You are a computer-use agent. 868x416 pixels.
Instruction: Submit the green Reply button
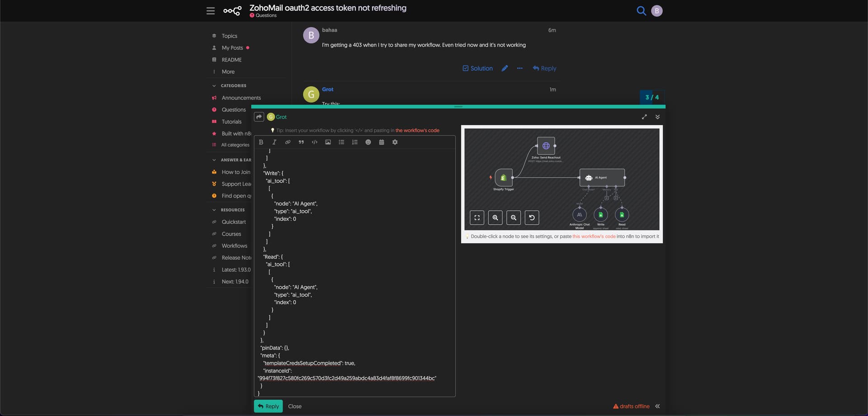click(x=269, y=406)
